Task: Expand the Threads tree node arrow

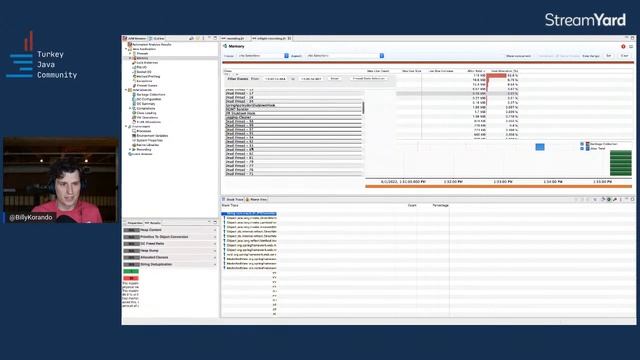Action: (x=130, y=53)
